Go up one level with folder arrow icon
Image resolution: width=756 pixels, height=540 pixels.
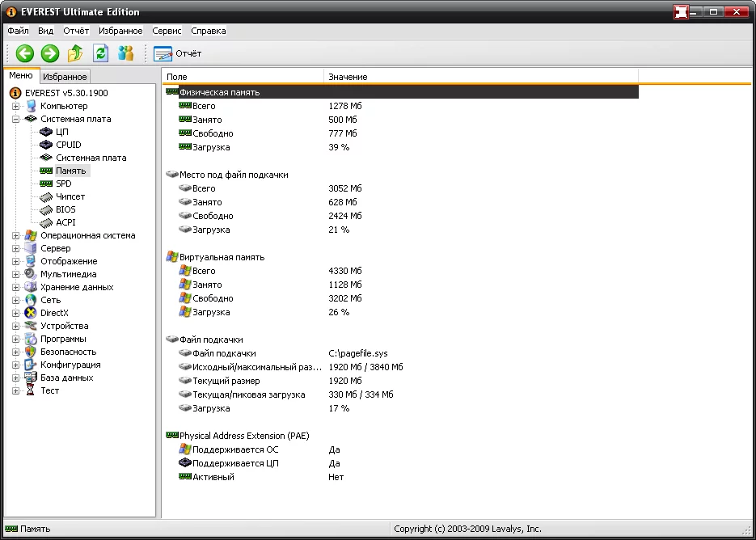click(74, 53)
